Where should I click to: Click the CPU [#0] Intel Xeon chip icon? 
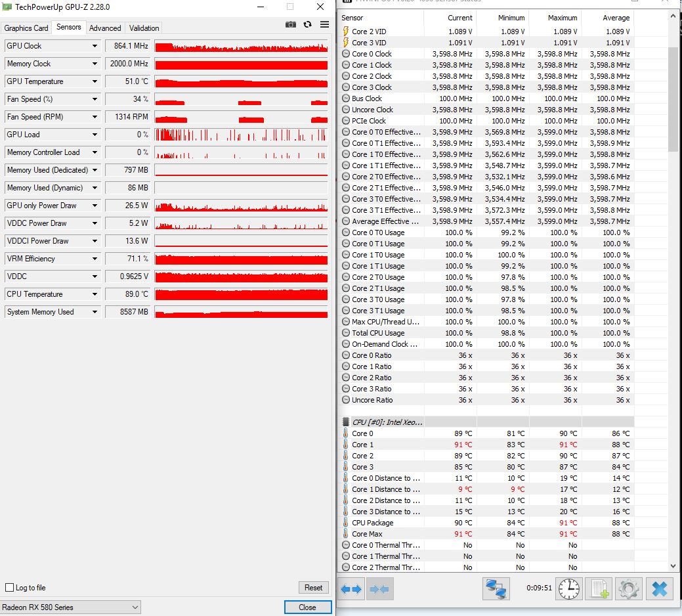(x=346, y=422)
